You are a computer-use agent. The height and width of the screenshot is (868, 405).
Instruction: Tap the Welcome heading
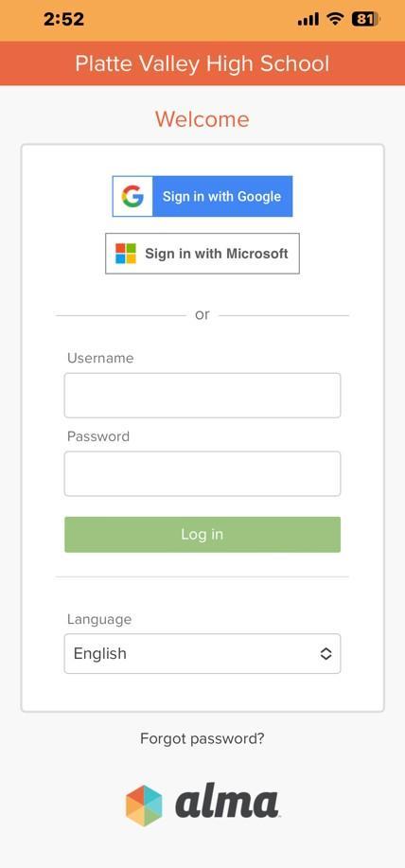point(202,119)
